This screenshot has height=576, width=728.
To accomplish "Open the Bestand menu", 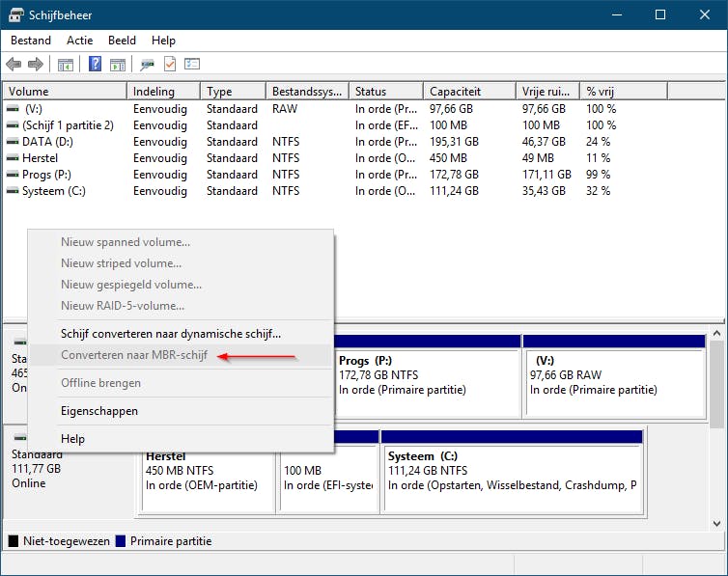I will 31,41.
